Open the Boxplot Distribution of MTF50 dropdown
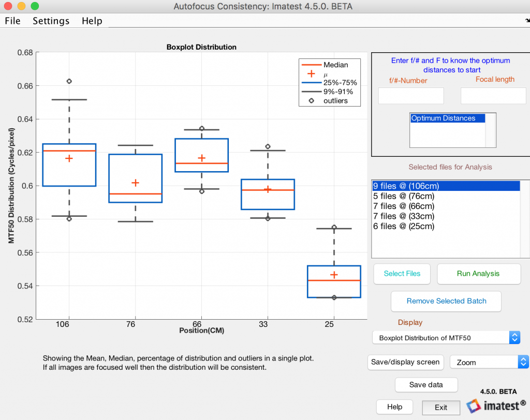 point(446,338)
